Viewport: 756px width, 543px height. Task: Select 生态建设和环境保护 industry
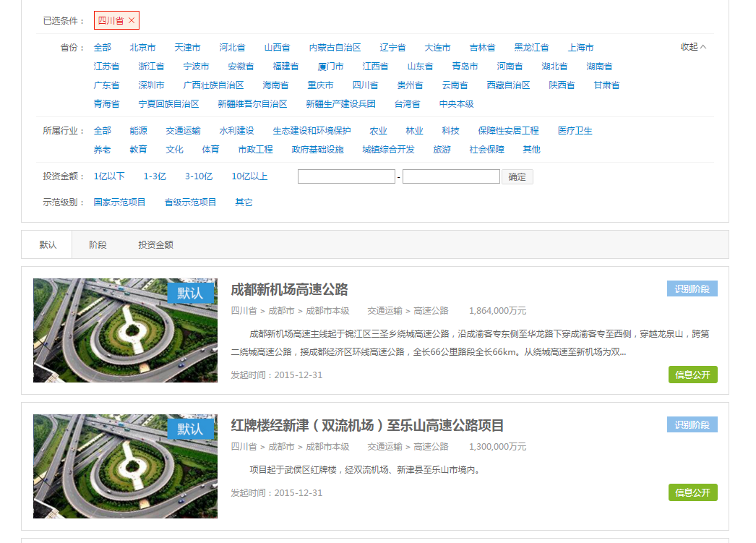(312, 131)
